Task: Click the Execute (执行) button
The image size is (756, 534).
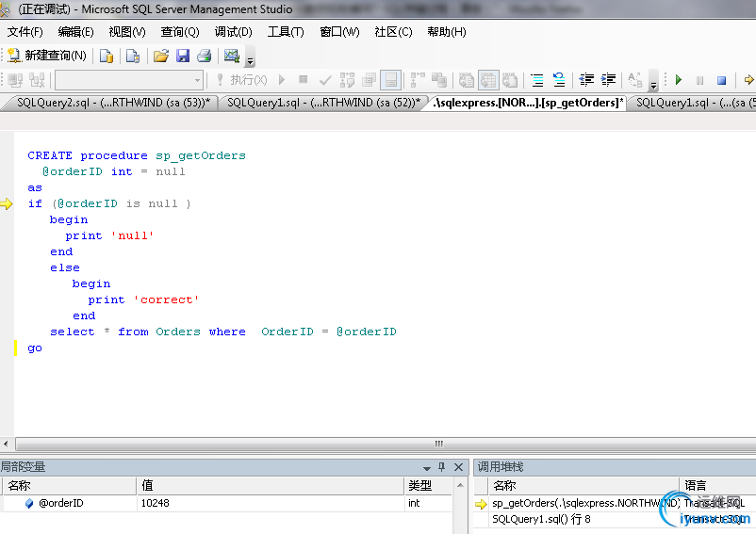Action: (x=241, y=80)
